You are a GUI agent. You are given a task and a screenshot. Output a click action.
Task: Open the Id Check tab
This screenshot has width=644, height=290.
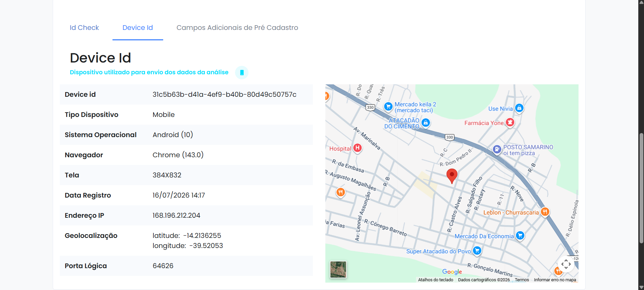pyautogui.click(x=84, y=28)
